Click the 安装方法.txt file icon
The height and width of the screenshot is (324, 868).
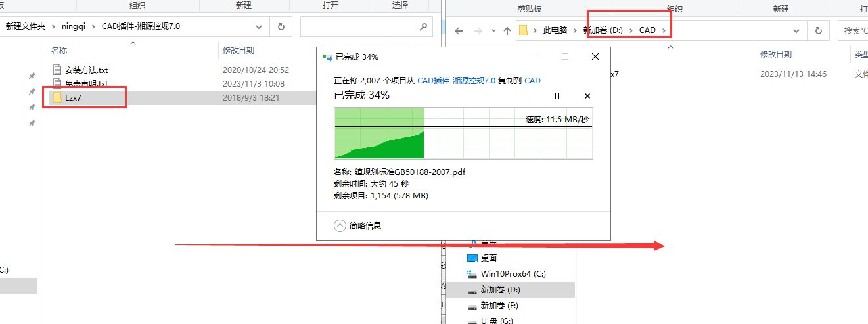(57, 70)
